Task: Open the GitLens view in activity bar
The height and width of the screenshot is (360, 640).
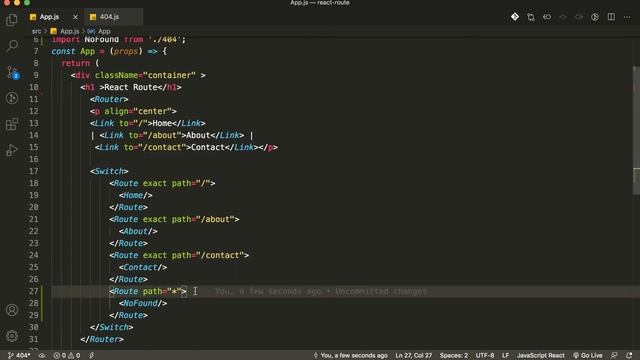Action: (x=12, y=98)
